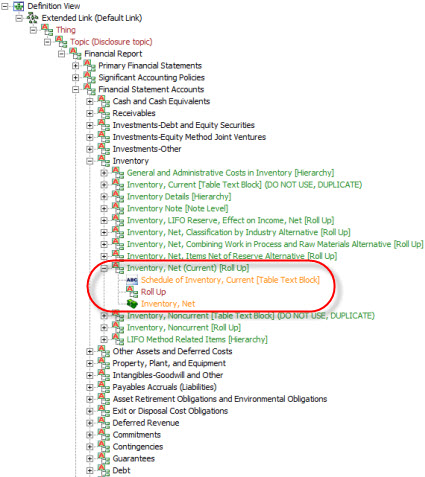Click the icon next to Financial Report
The height and width of the screenshot is (477, 425).
point(75,53)
